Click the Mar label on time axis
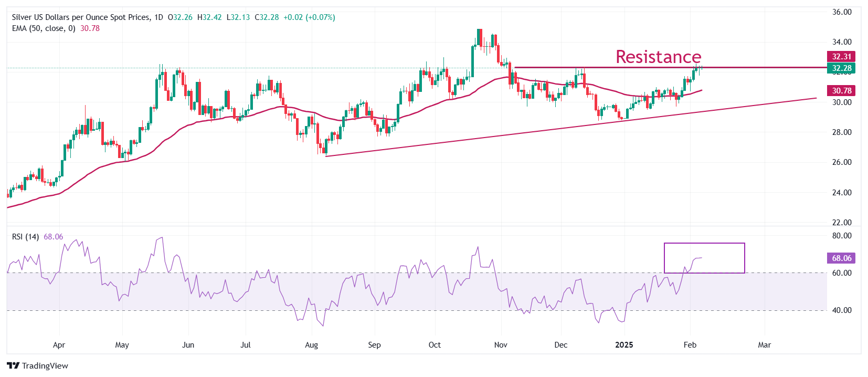The image size is (868, 377). pos(764,345)
